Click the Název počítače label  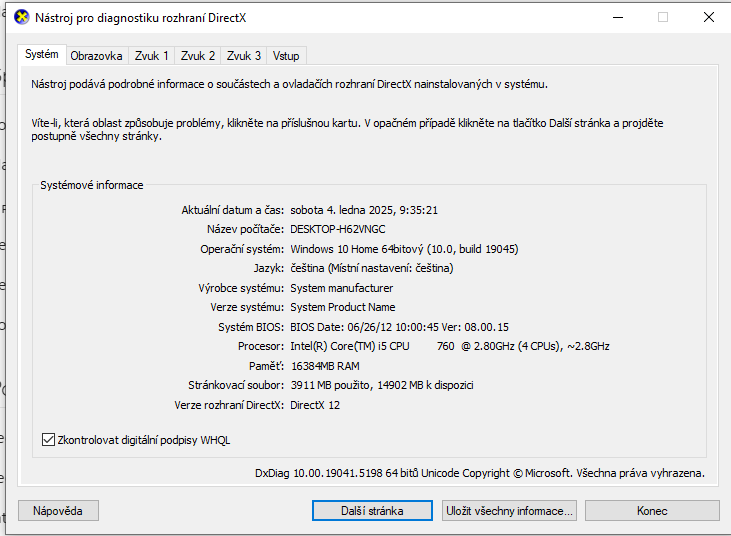point(245,229)
